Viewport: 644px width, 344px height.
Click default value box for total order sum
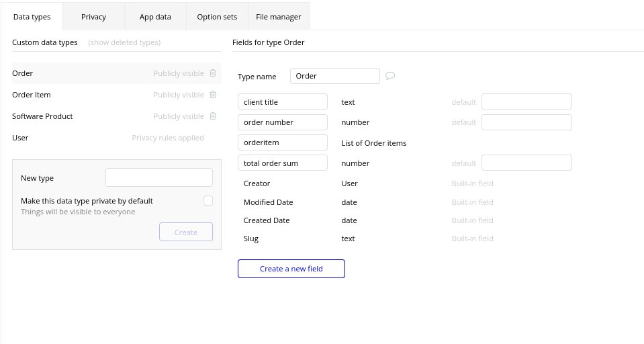[x=526, y=163]
